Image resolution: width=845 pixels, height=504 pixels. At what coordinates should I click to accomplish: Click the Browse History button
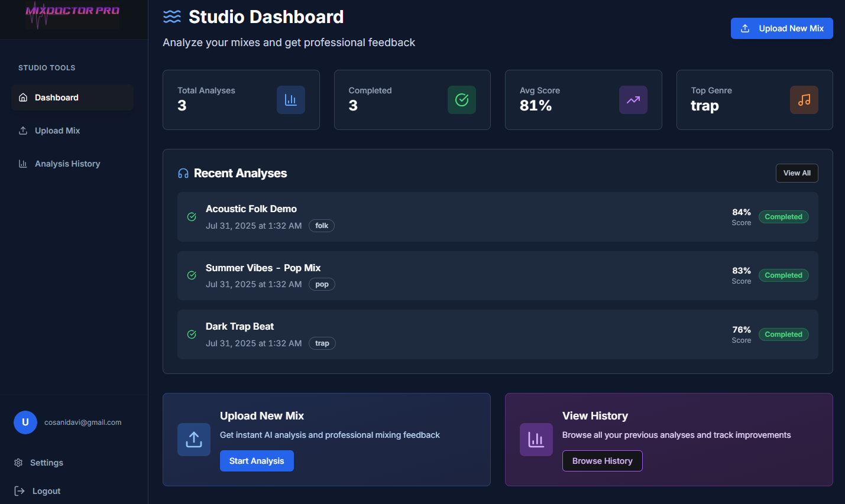603,461
